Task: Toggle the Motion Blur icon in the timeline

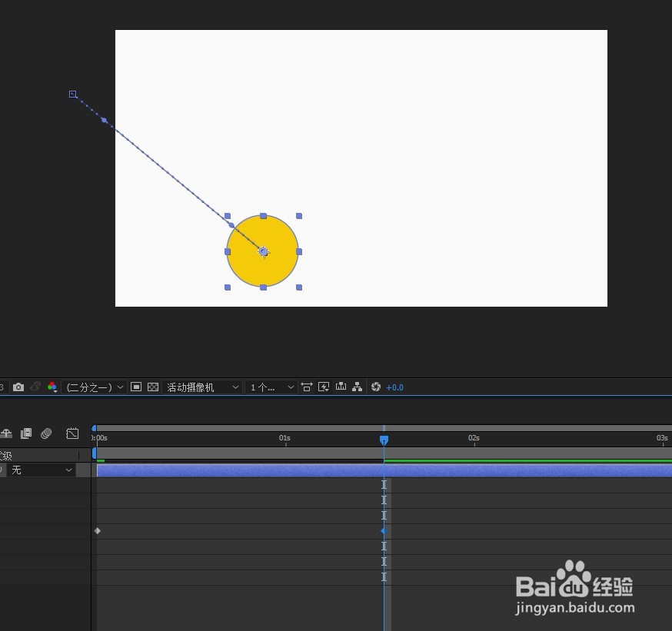Action: pos(46,433)
